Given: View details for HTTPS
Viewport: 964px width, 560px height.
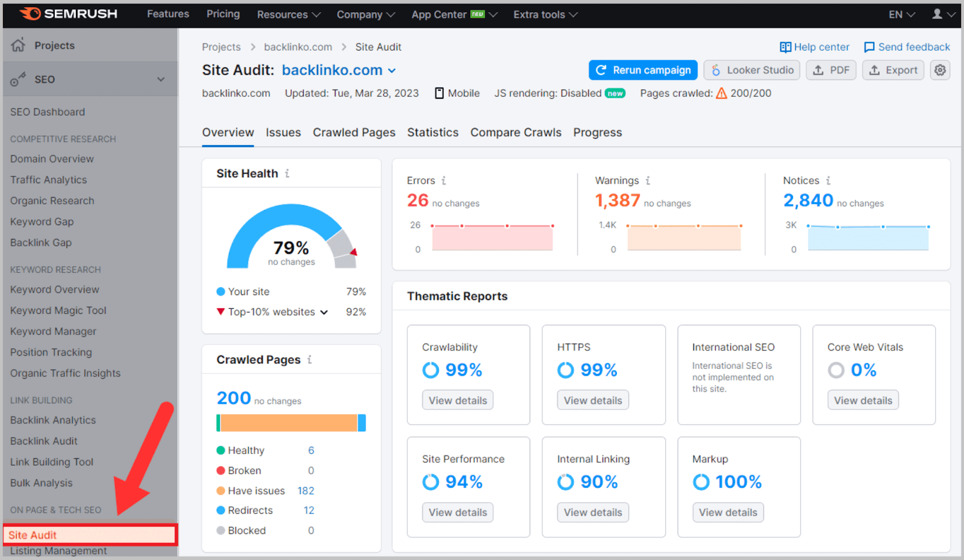Looking at the screenshot, I should coord(593,400).
